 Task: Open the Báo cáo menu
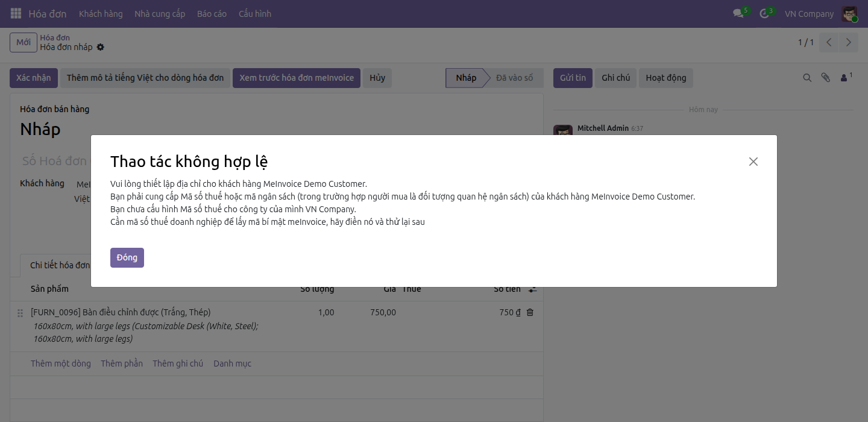(212, 14)
